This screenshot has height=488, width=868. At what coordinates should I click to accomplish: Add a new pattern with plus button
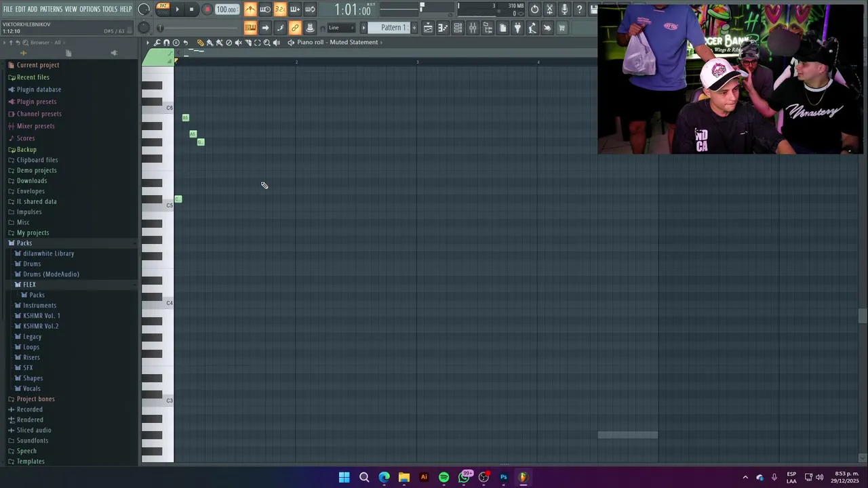point(414,28)
